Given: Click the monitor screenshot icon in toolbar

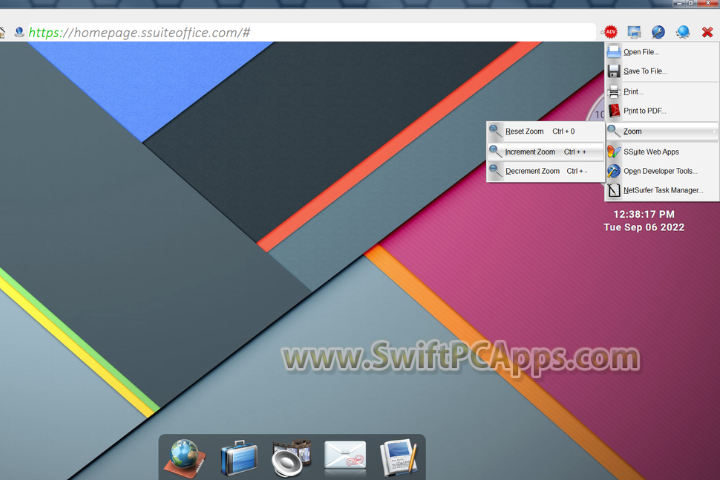Looking at the screenshot, I should point(634,32).
